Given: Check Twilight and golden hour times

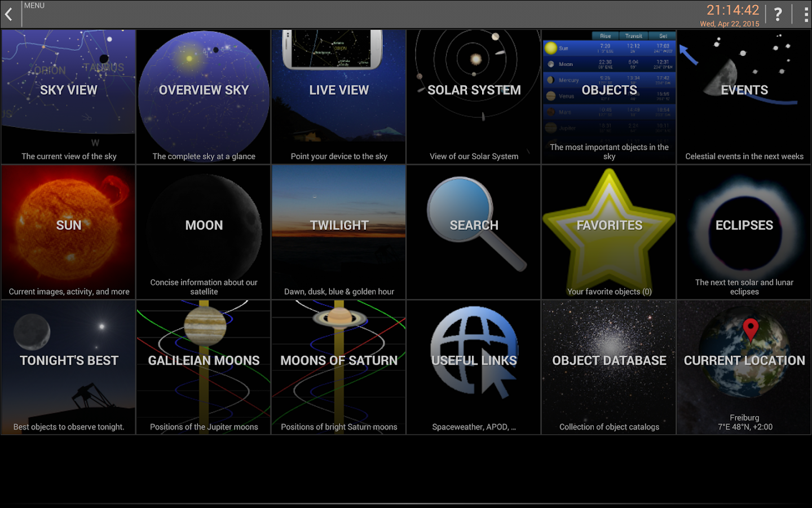Looking at the screenshot, I should pyautogui.click(x=338, y=231).
